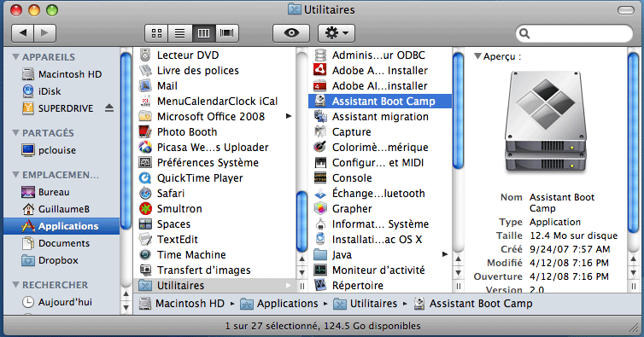
Task: Select Picasa Web Albums Uploader
Action: 214,147
